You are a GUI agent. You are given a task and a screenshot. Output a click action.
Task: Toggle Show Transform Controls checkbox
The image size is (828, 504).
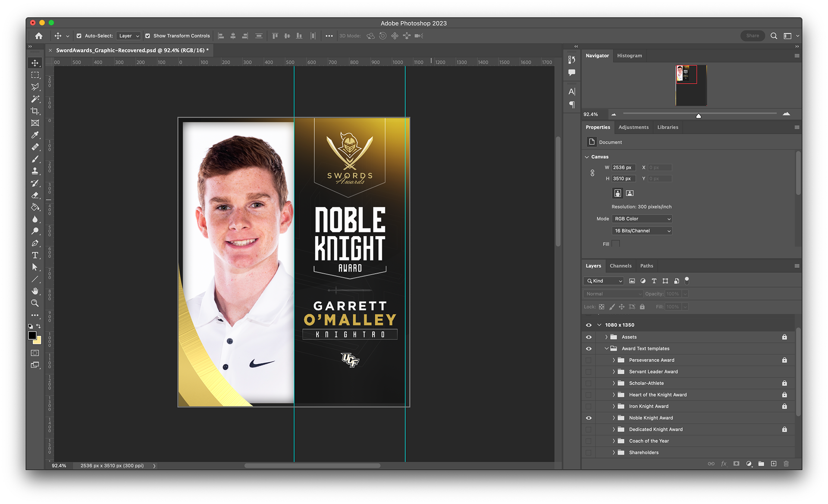147,36
